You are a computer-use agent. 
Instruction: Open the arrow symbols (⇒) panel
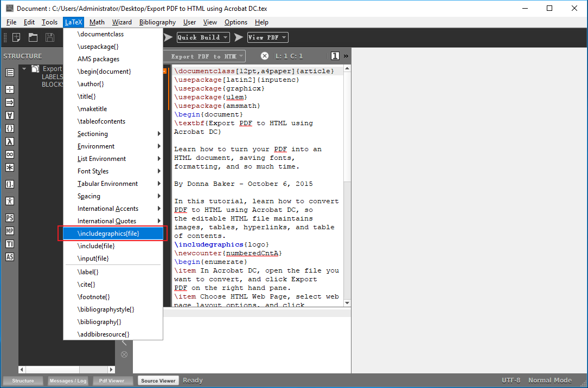10,102
